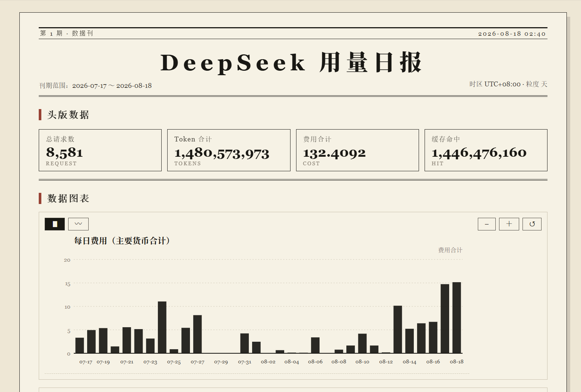
Task: Click the 07-27 cost bar
Action: (x=197, y=334)
